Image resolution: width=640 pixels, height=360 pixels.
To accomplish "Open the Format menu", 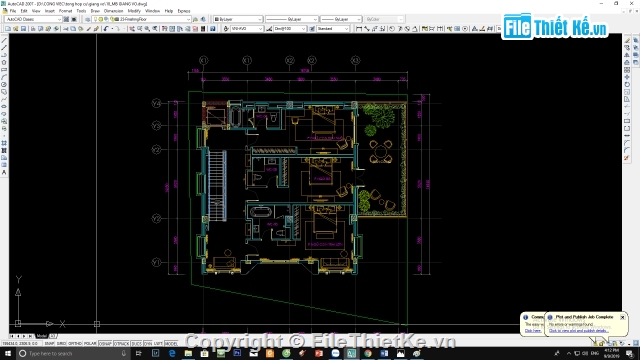I will pyautogui.click(x=65, y=11).
